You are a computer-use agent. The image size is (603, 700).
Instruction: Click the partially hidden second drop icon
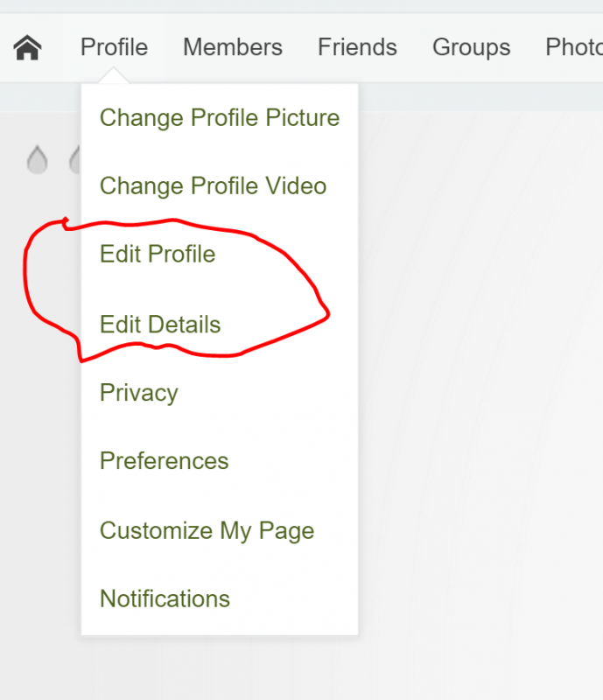click(75, 159)
